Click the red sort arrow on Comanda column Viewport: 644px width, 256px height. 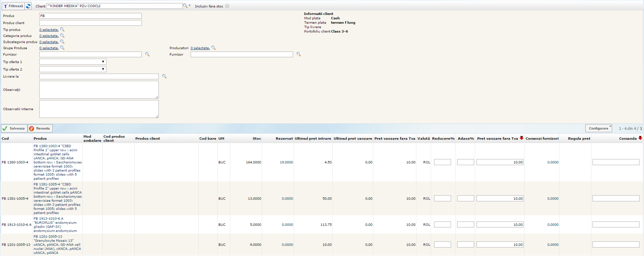(640, 138)
